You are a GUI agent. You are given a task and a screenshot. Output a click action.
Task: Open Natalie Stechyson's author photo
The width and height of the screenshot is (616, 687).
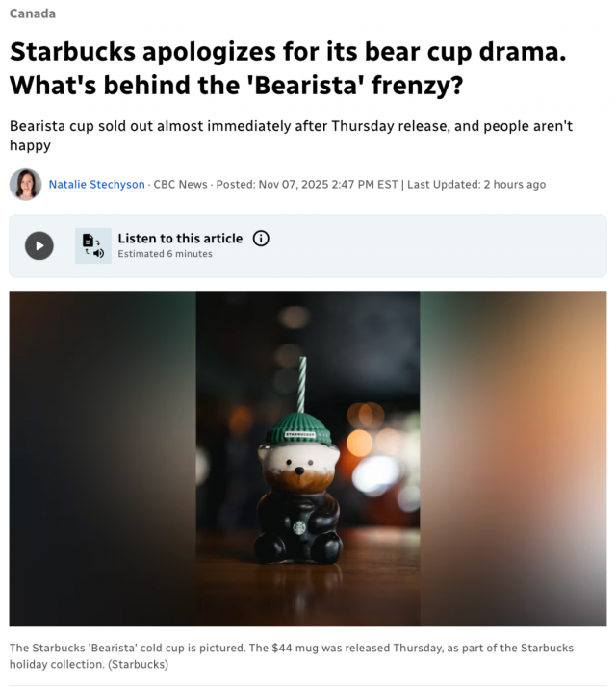(x=25, y=185)
